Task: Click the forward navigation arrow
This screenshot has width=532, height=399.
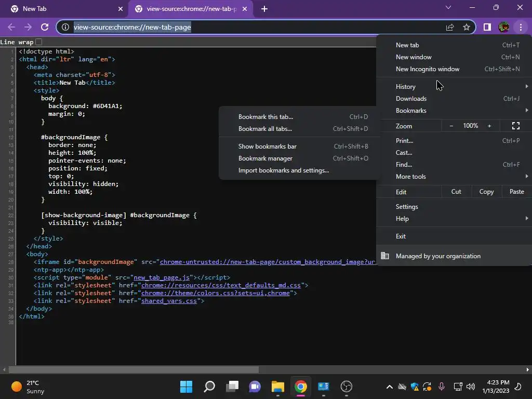Action: tap(28, 27)
